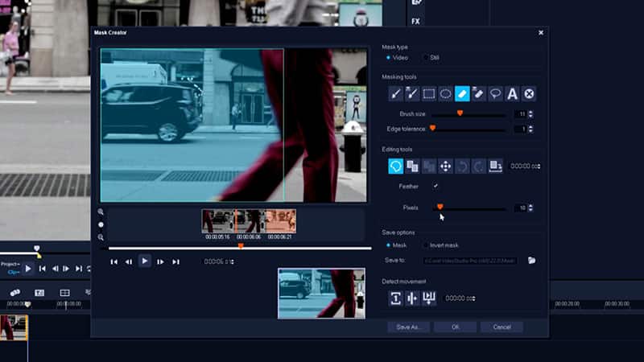
Task: Play the mask preview
Action: click(144, 261)
